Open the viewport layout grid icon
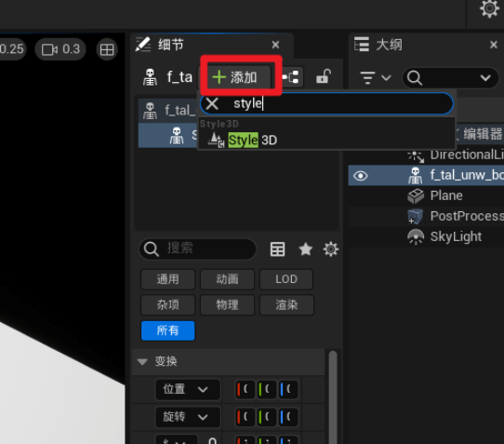 (x=107, y=49)
